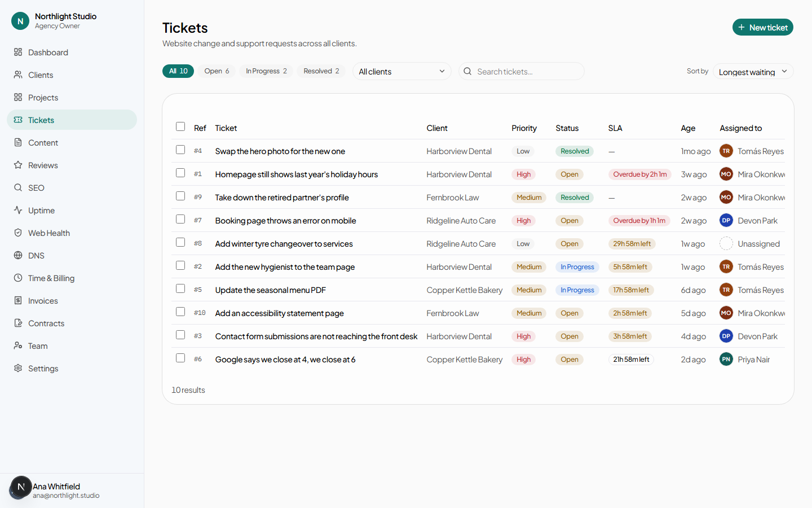Click the Northlight Studio workspace header
Viewport: 812px width, 508px height.
point(72,21)
